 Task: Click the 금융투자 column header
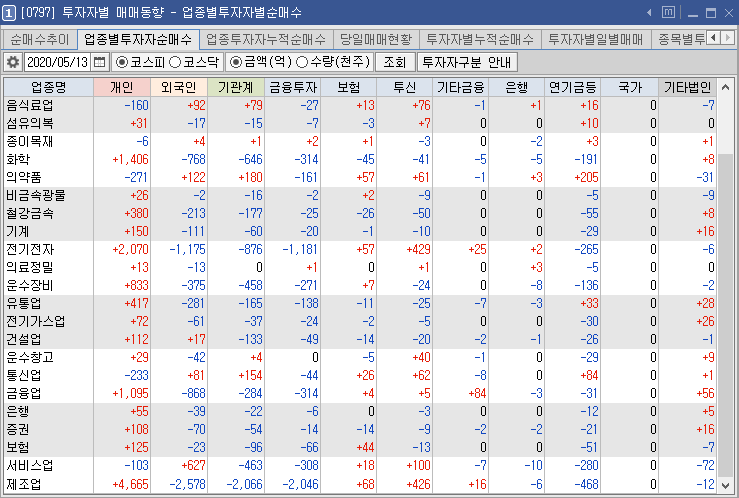pyautogui.click(x=292, y=88)
